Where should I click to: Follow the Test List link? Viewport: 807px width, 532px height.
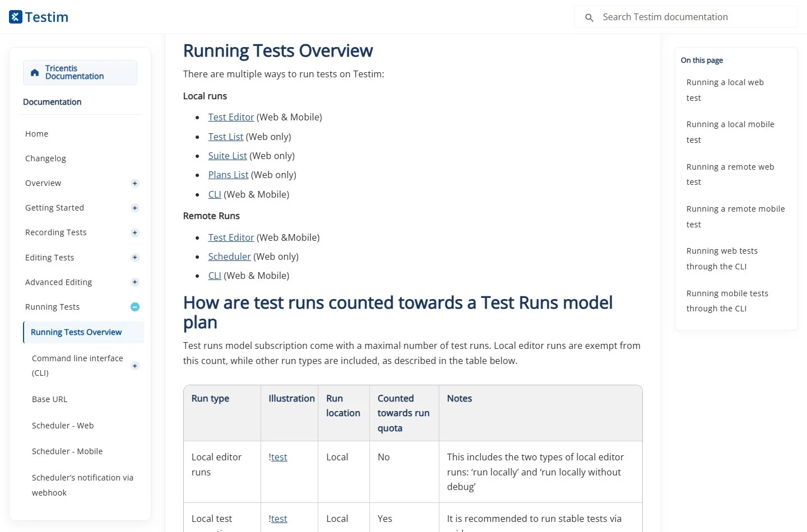click(x=226, y=137)
